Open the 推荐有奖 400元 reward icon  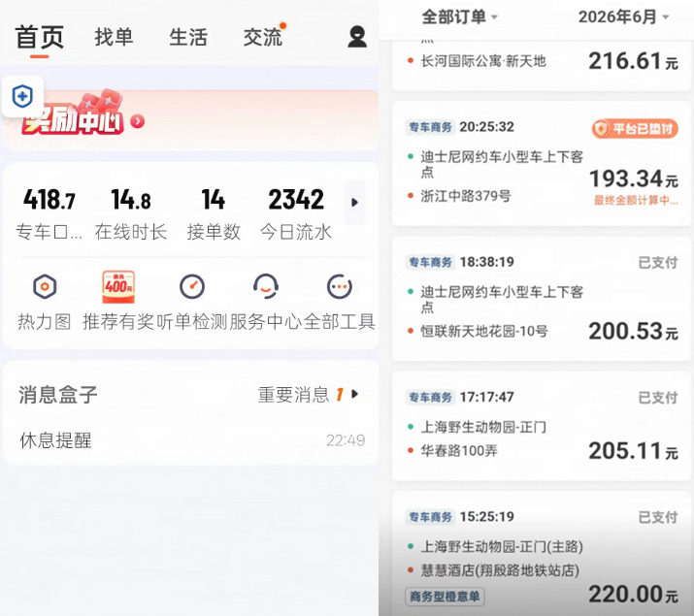[118, 286]
